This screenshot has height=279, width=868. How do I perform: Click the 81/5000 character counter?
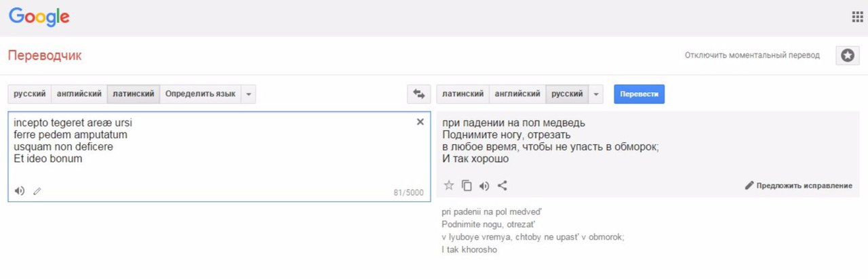[408, 192]
